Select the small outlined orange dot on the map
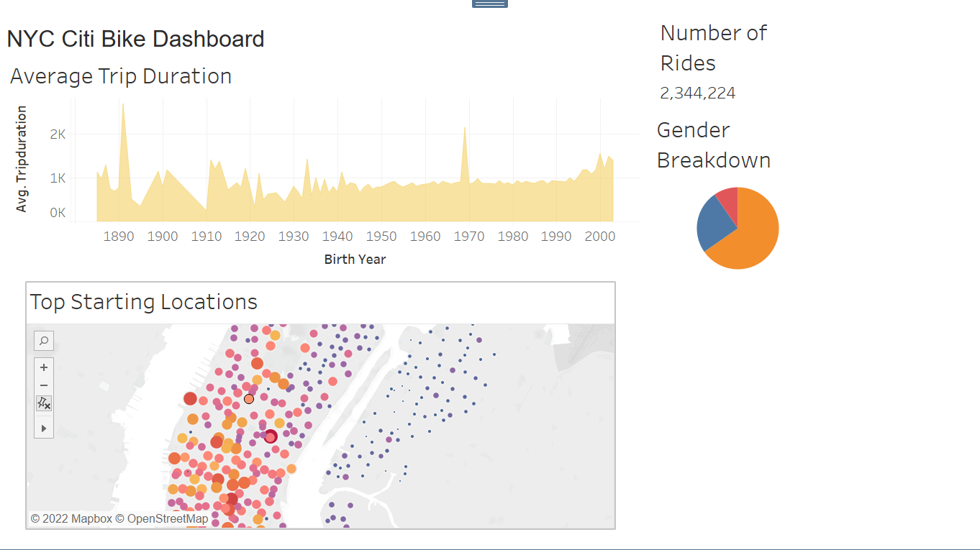This screenshot has height=550, width=980. click(x=249, y=398)
